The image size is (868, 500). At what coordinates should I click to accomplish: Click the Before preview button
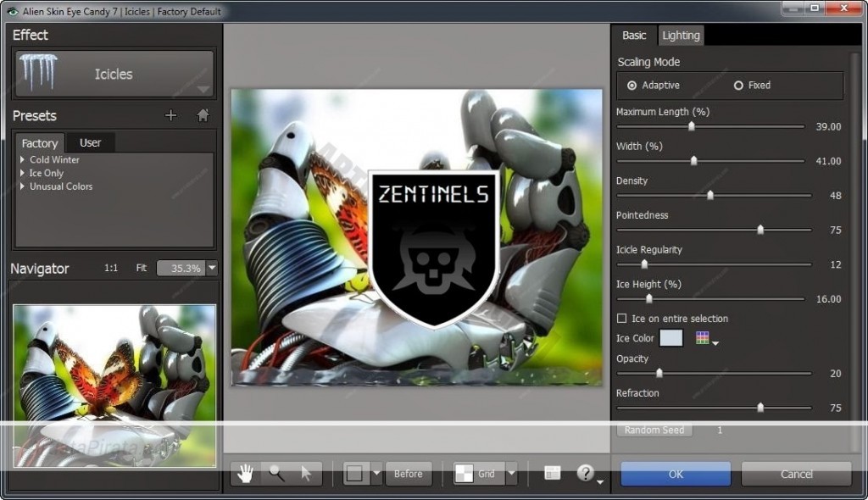pyautogui.click(x=408, y=474)
